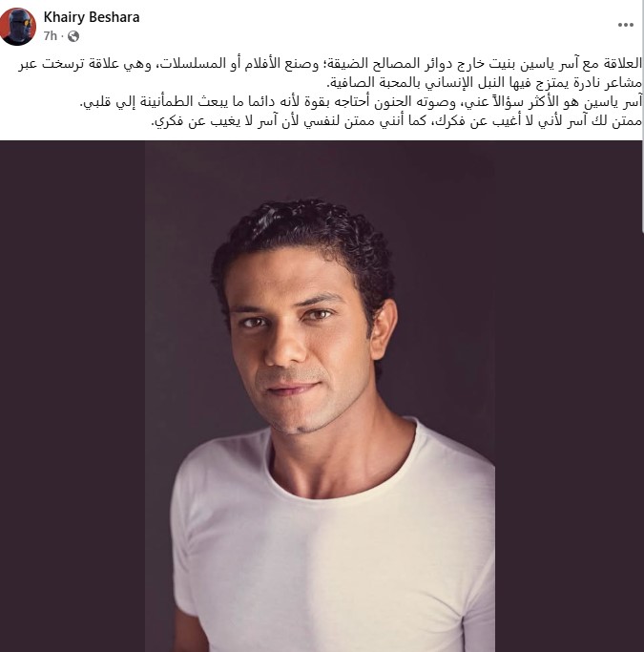Click the man's curly hair in photo
Screen dimensions: 644x652
303,233
